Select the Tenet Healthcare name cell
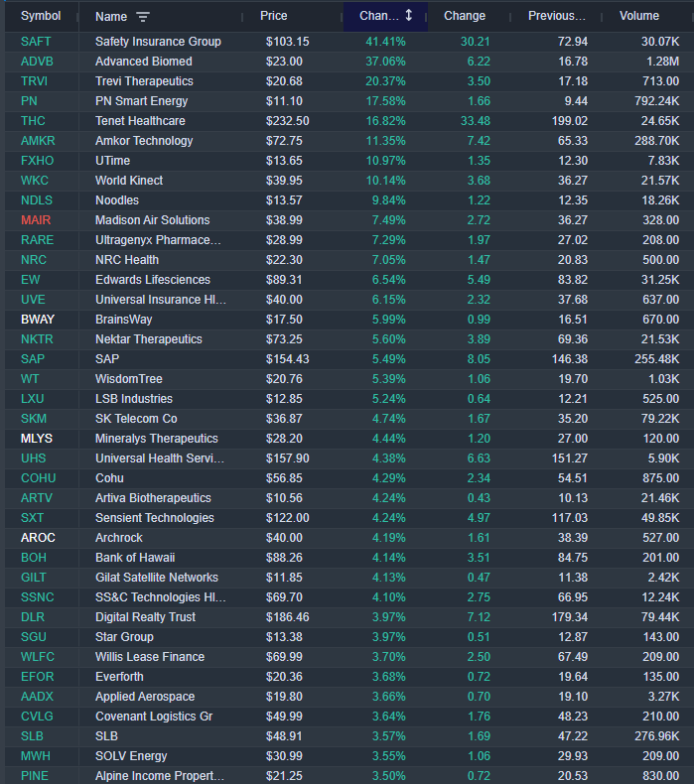 click(140, 121)
